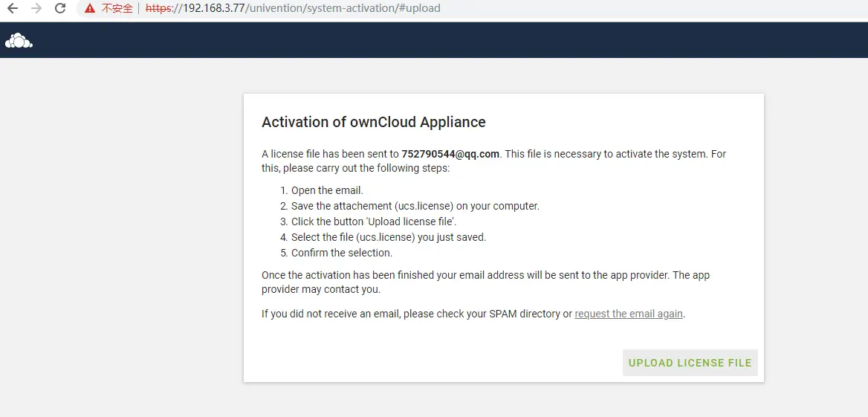Click the '不安全' security label
Screen dimensions: 868x417
click(x=117, y=8)
